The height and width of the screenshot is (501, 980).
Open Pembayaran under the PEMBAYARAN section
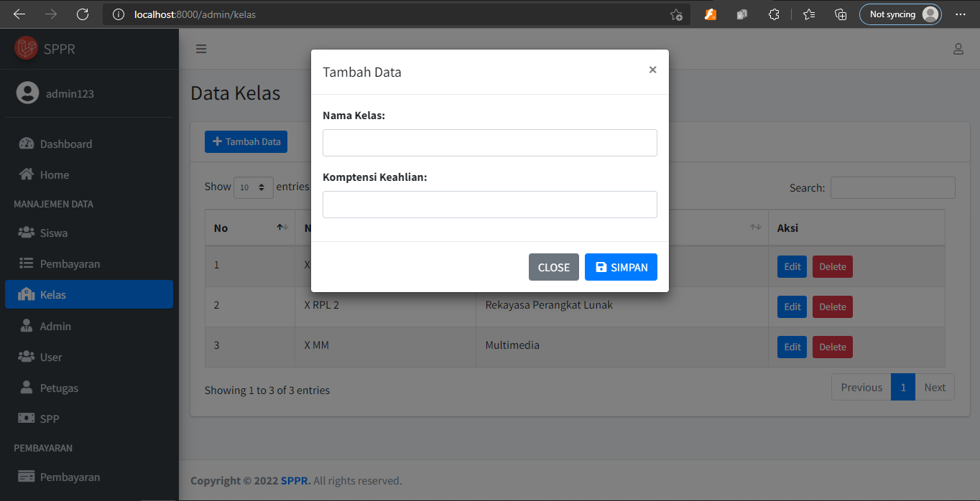coord(71,477)
